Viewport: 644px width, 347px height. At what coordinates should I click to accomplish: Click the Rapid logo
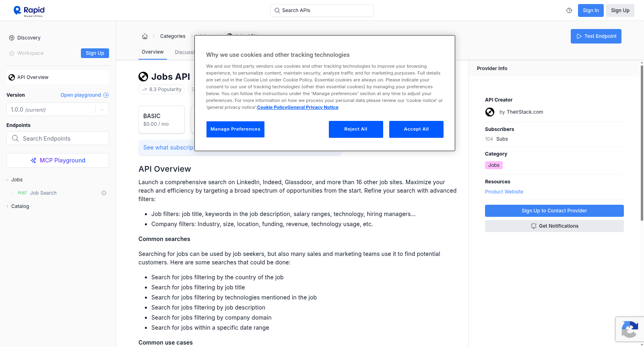pos(29,11)
